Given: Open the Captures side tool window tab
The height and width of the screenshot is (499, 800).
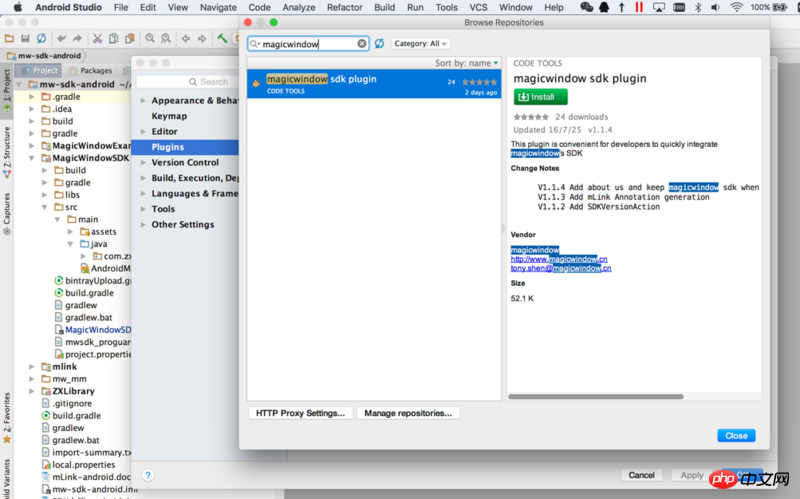Looking at the screenshot, I should (7, 213).
